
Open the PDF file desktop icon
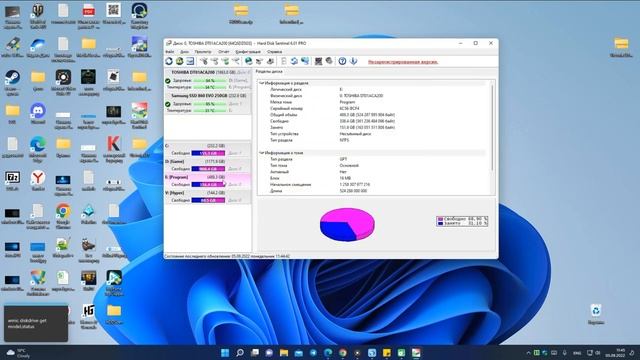tap(89, 16)
